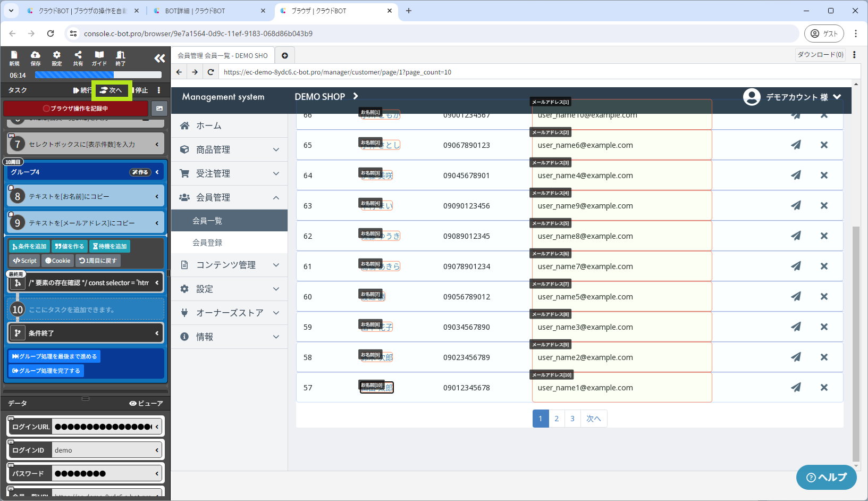Click the 新規 (new) icon
Image resolution: width=868 pixels, height=501 pixels.
pos(14,58)
